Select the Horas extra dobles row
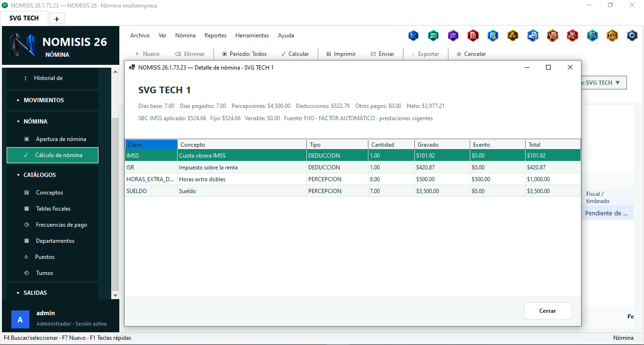This screenshot has height=345, width=644. tap(353, 179)
